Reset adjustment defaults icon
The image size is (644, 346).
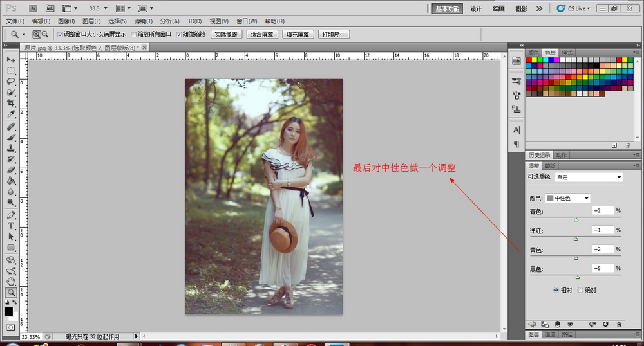(x=605, y=324)
